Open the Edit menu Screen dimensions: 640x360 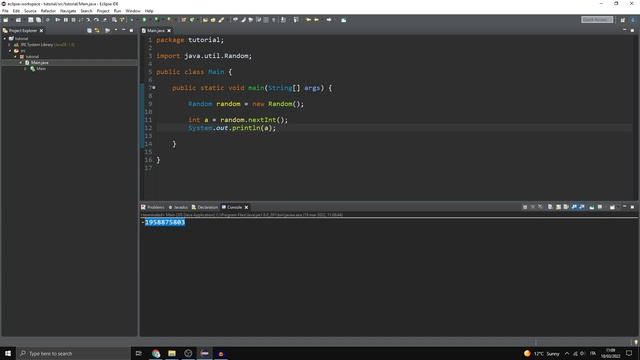click(16, 11)
